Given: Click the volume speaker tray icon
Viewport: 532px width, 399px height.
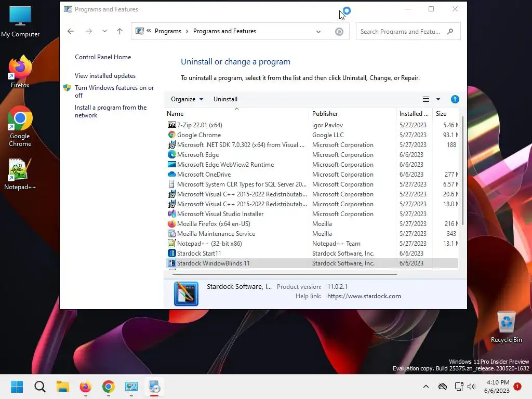Looking at the screenshot, I should pos(471,387).
